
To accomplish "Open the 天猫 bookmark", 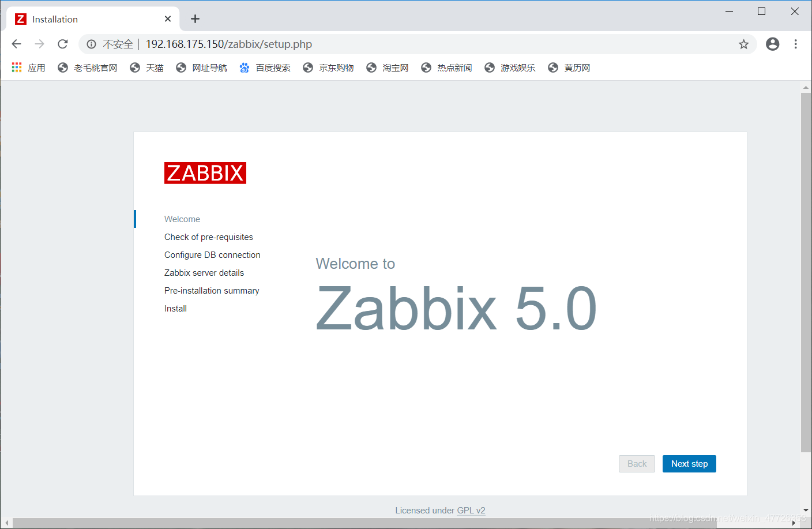I will tap(146, 67).
